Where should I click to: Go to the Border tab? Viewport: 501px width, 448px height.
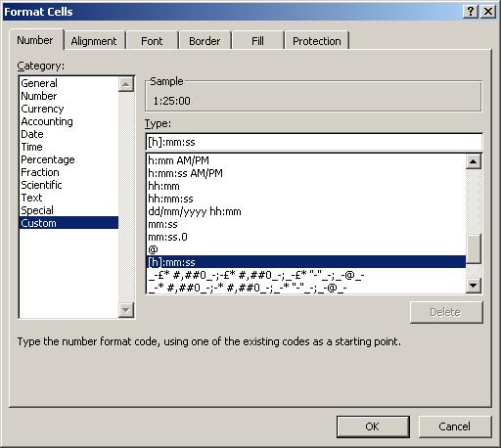tap(205, 41)
